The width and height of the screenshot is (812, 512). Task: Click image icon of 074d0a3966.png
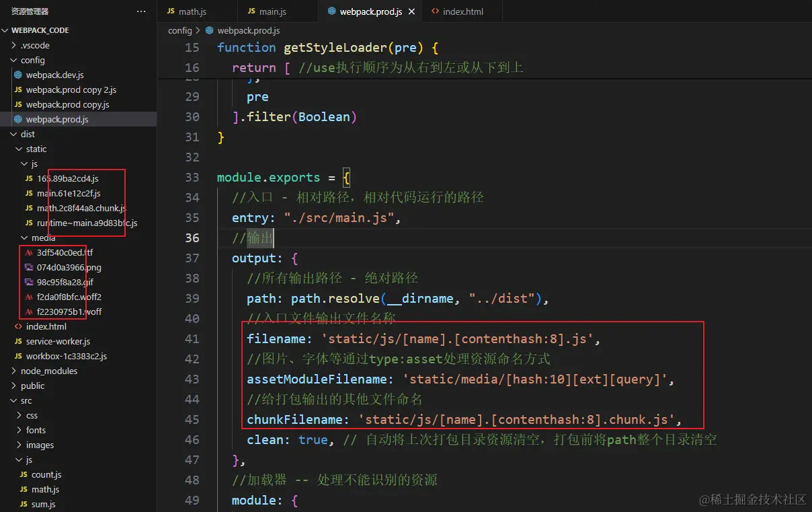click(x=29, y=267)
